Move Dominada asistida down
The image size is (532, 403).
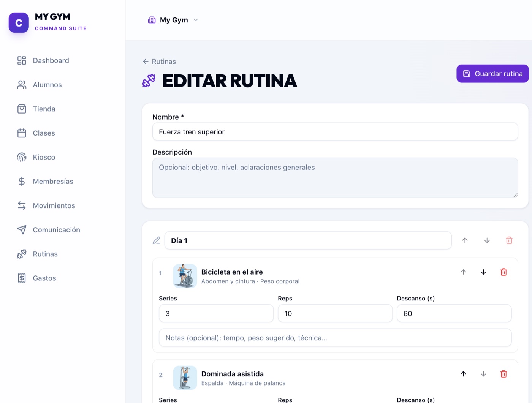pyautogui.click(x=483, y=374)
